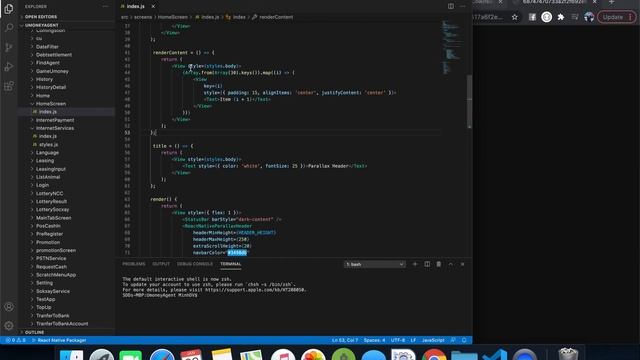This screenshot has height=360, width=640.
Task: Expand the OUTLINE section
Action: click(x=34, y=332)
